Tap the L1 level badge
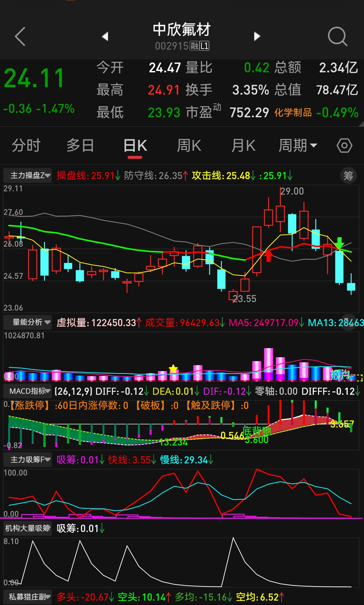Screen dimensions: 364x605 pos(204,46)
